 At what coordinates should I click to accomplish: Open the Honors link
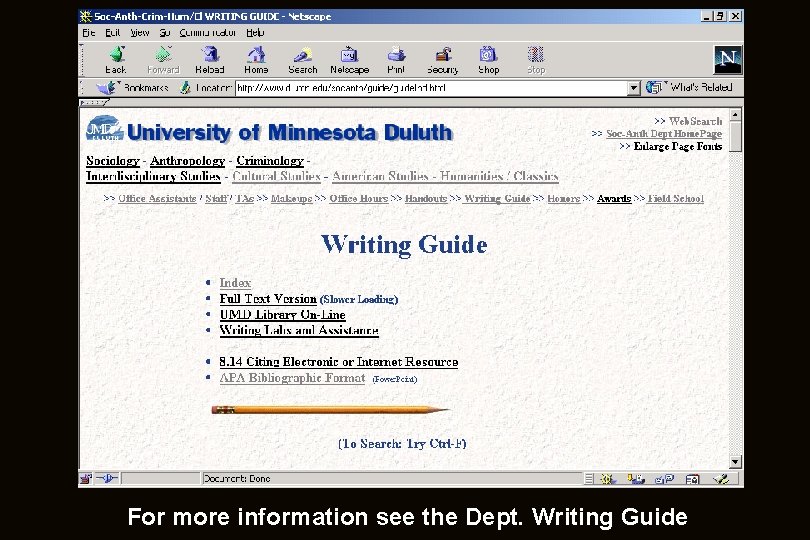(564, 199)
